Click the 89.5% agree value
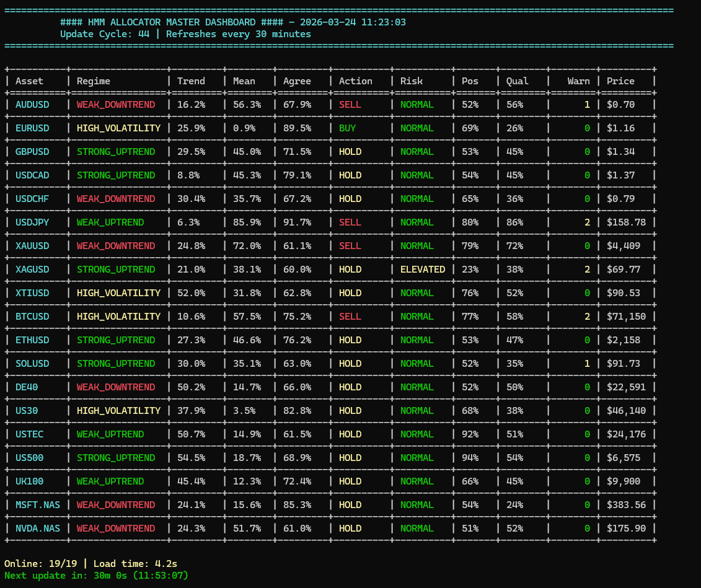 (x=297, y=128)
